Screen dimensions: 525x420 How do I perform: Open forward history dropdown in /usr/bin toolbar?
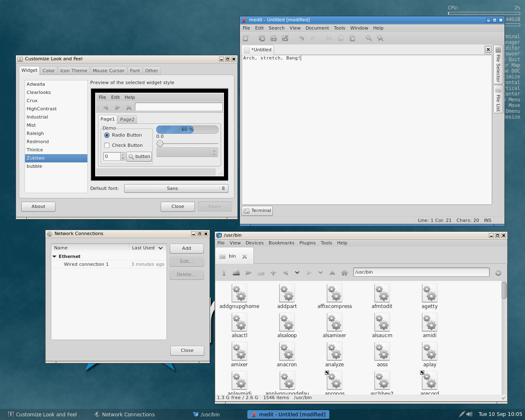pos(320,273)
